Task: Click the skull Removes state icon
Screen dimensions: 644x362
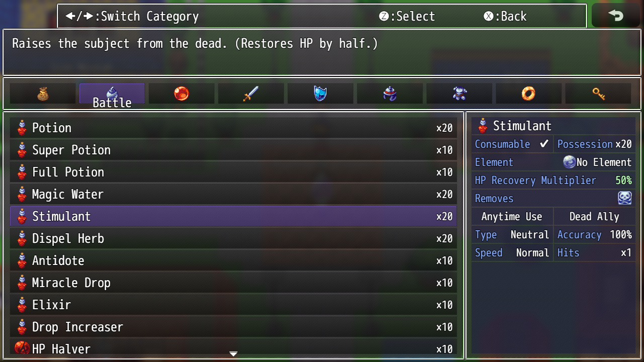Action: [x=624, y=198]
